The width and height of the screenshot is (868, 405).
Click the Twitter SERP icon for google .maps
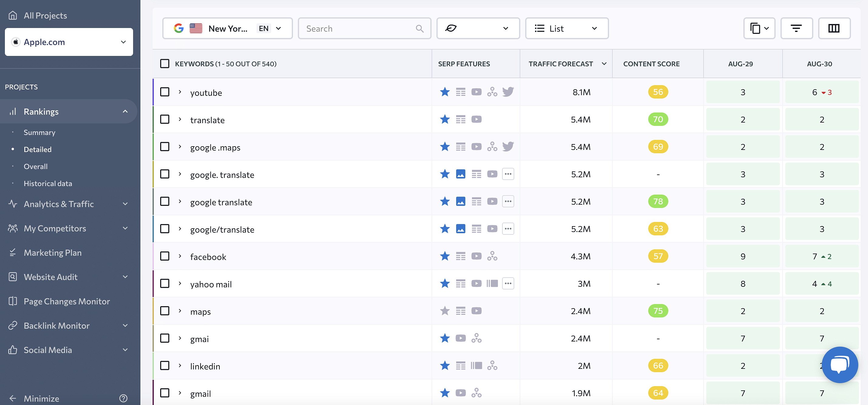click(x=508, y=147)
